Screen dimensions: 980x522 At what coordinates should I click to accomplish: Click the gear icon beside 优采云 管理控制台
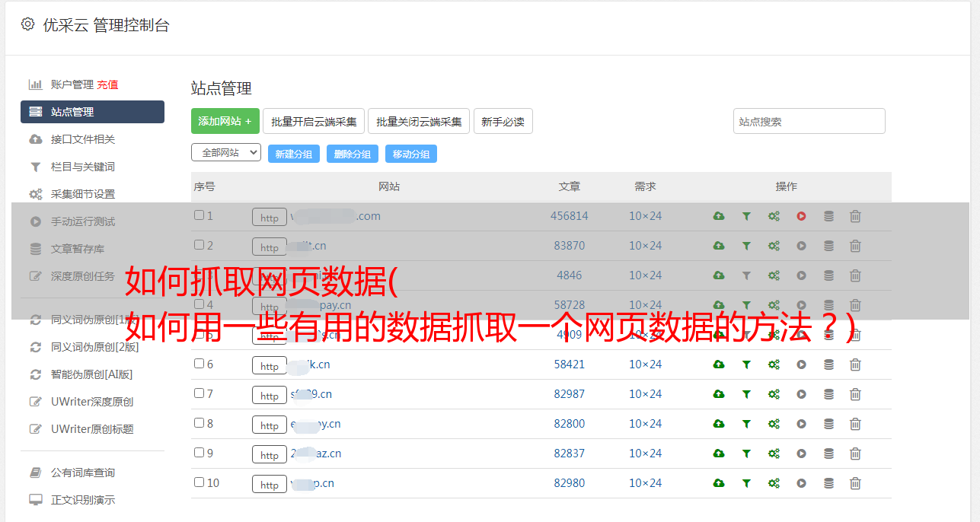pyautogui.click(x=27, y=24)
